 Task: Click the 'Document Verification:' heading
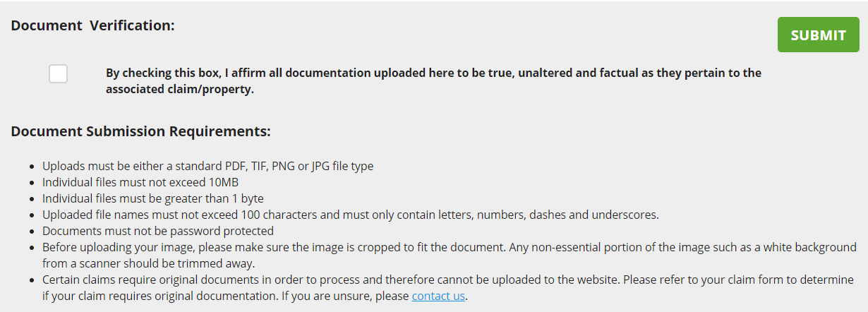click(92, 25)
